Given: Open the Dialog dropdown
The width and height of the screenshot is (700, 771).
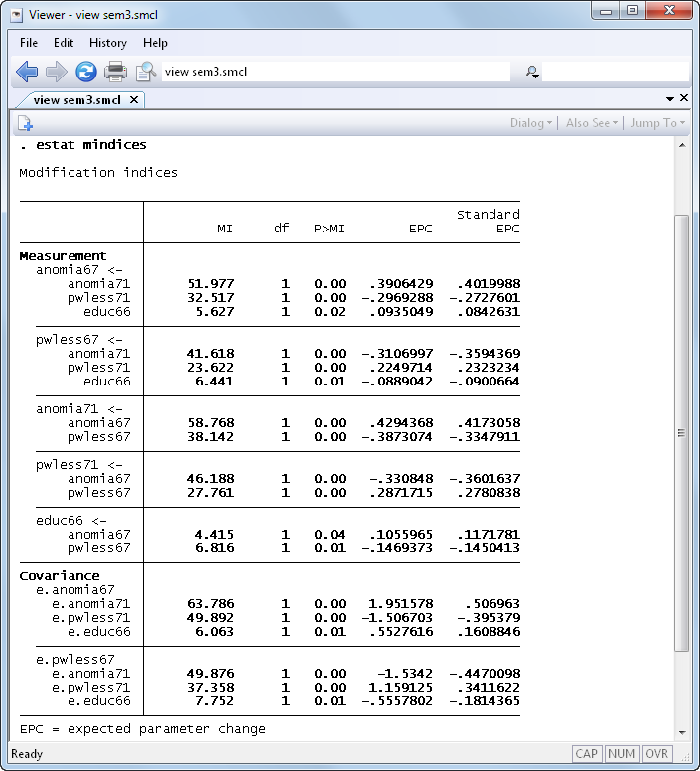Looking at the screenshot, I should [x=531, y=123].
